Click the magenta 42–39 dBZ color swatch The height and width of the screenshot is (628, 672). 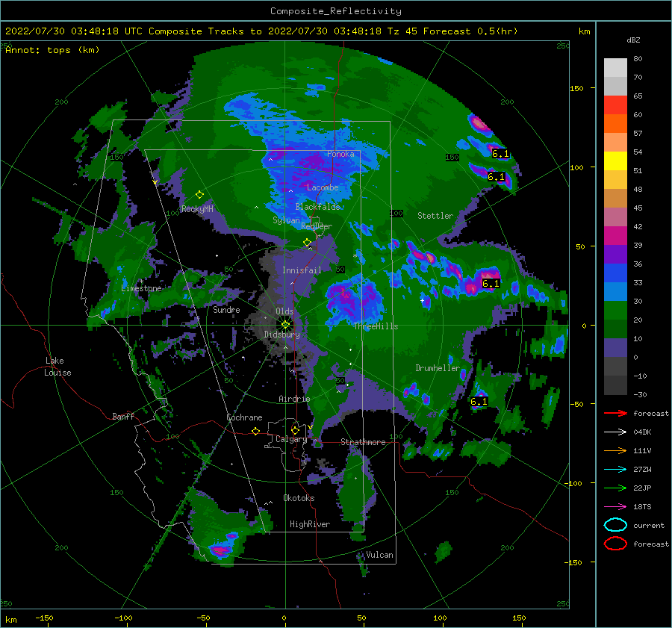pyautogui.click(x=615, y=235)
